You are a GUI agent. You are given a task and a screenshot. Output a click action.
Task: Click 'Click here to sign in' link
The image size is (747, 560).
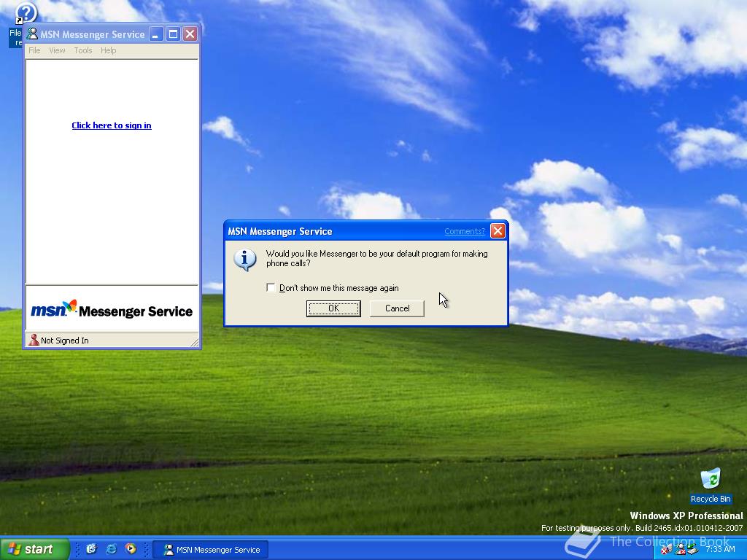(x=112, y=125)
